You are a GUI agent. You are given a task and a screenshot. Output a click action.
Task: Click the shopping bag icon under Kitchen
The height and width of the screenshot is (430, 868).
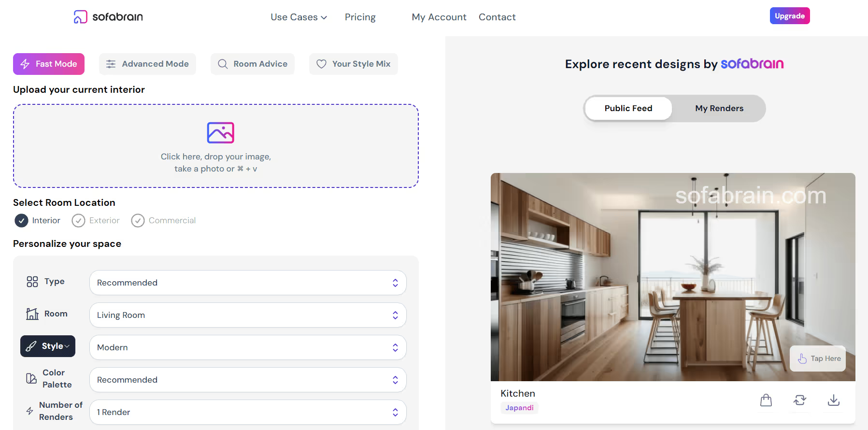click(x=766, y=400)
